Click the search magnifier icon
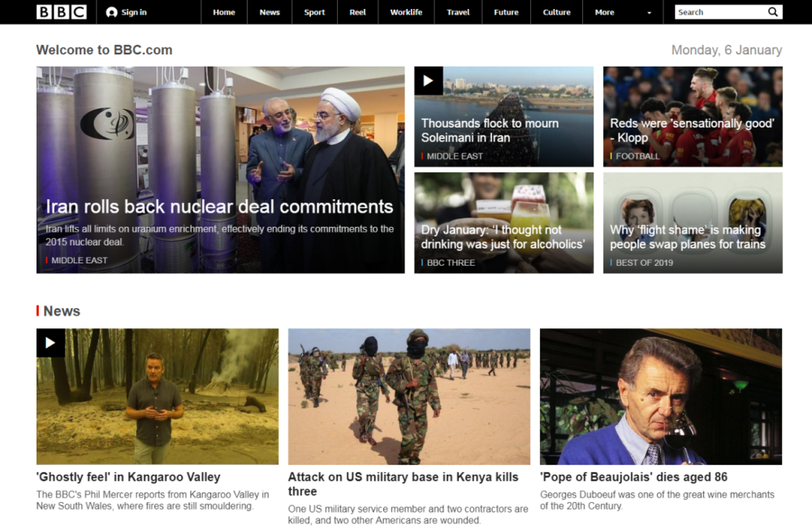The image size is (812, 529). [773, 12]
